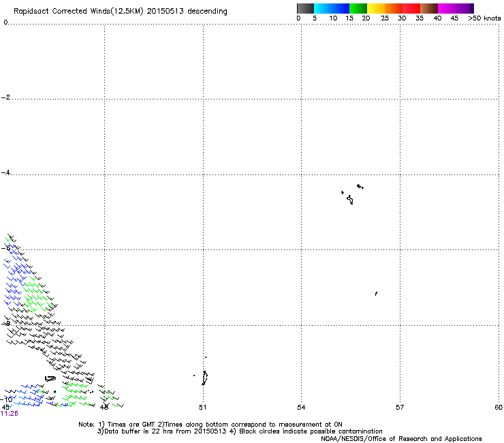Click the chart title 'Rapidscat Corrected Winds(12.5KM) 20150513 descending'
The width and height of the screenshot is (504, 443).
click(x=121, y=11)
